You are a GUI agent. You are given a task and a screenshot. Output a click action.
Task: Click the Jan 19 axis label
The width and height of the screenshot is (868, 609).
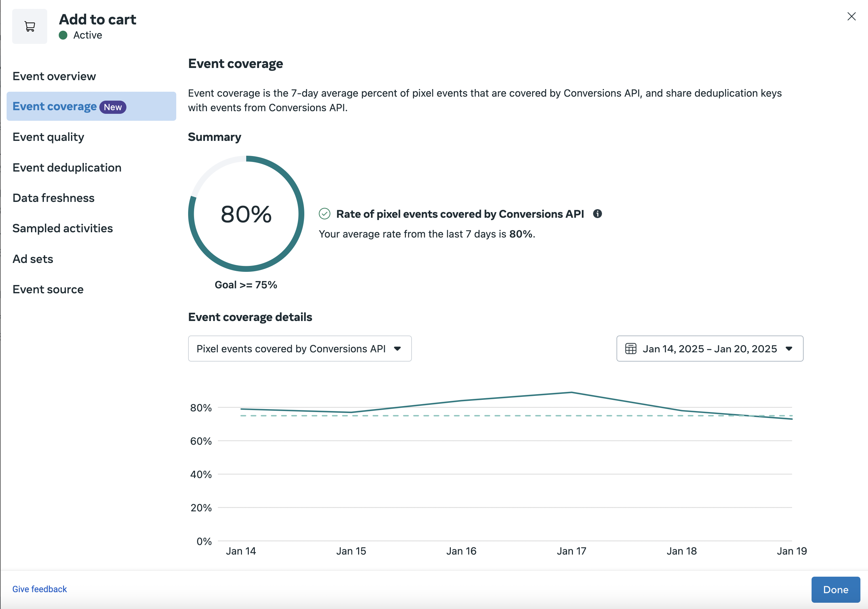[792, 551]
